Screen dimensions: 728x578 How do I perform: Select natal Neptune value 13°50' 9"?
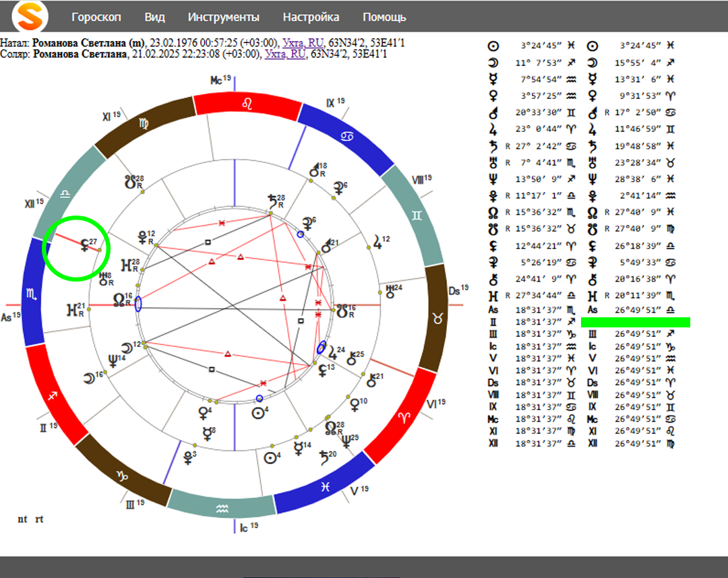point(539,179)
